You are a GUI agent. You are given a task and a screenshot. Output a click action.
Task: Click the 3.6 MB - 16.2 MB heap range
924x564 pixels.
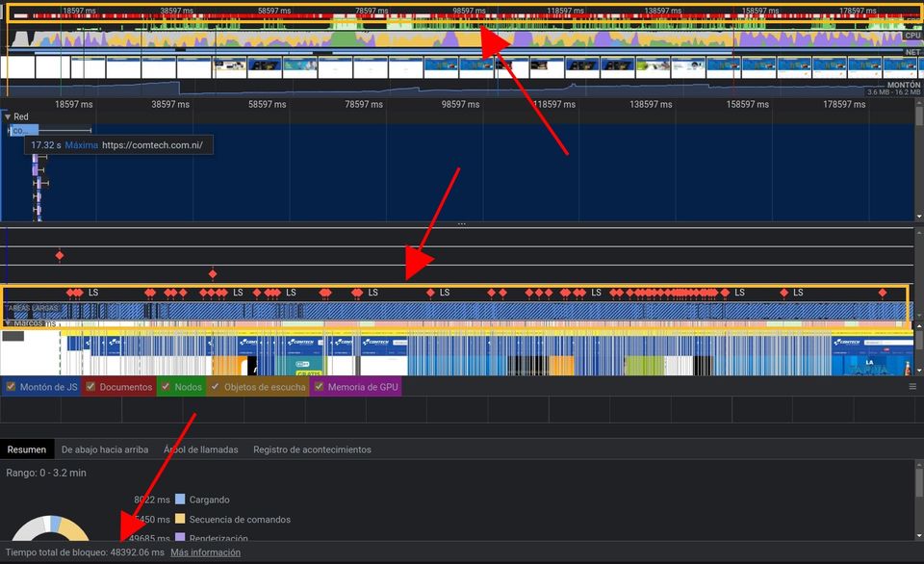[x=893, y=92]
